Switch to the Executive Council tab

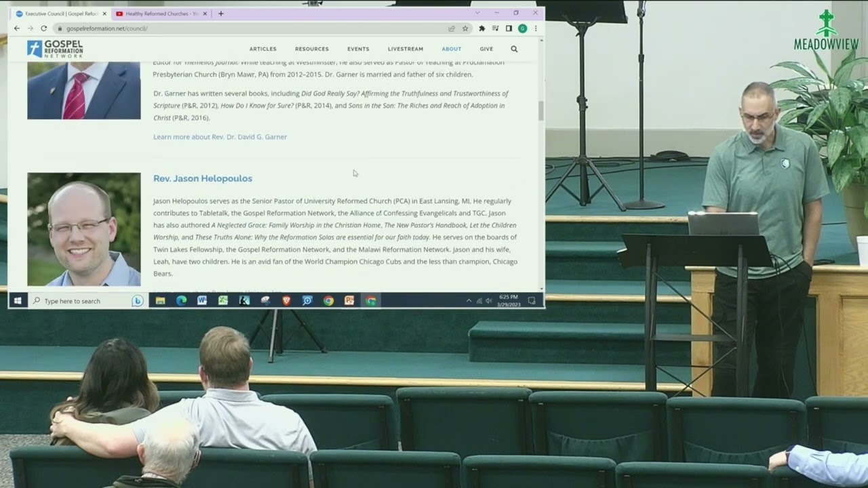pos(61,14)
